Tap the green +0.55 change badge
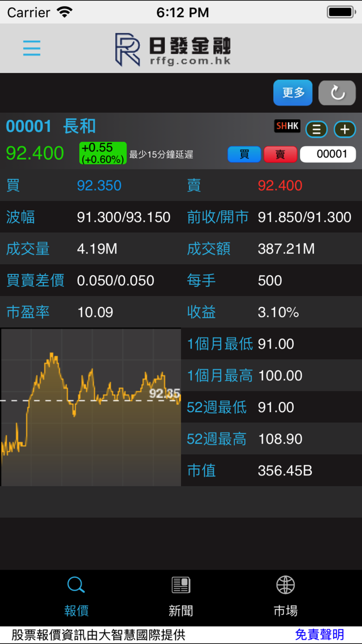Viewport: 362px width, 644px height. 103,153
